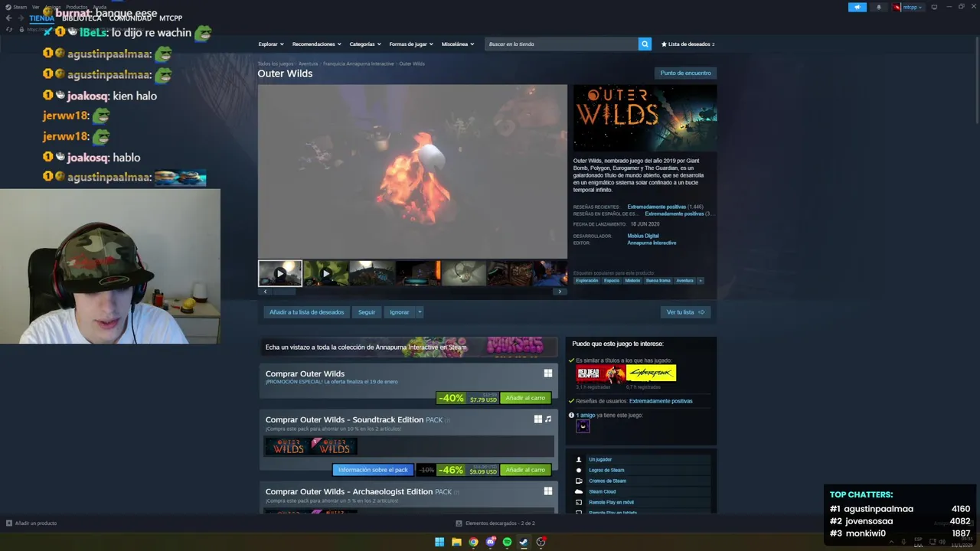Navigate back with the arrow
The image size is (980, 551).
(x=8, y=18)
